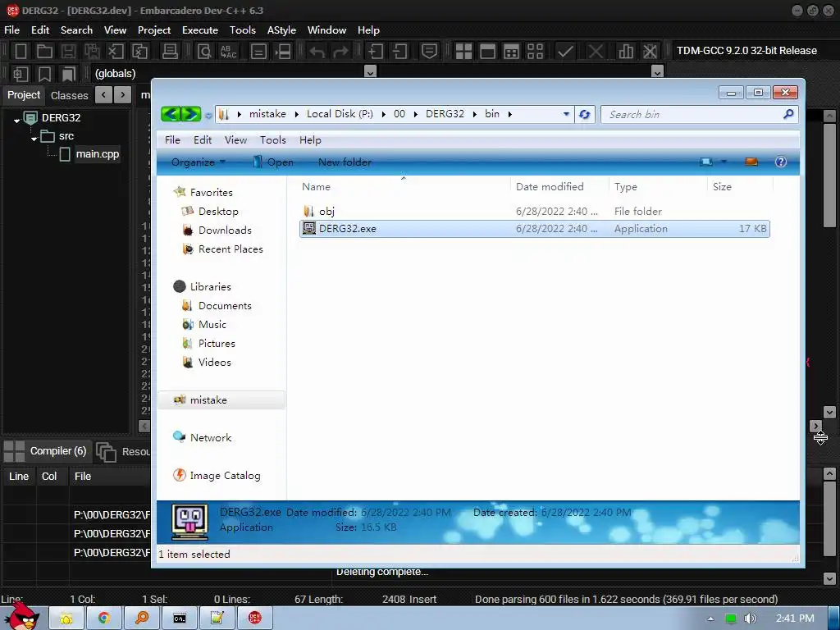The height and width of the screenshot is (630, 840).
Task: Click the Open file folder toolbar icon
Action: pos(44,52)
